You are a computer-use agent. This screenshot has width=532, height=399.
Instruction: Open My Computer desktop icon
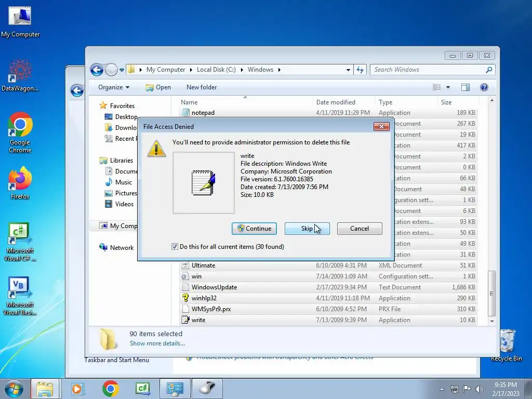pyautogui.click(x=20, y=22)
